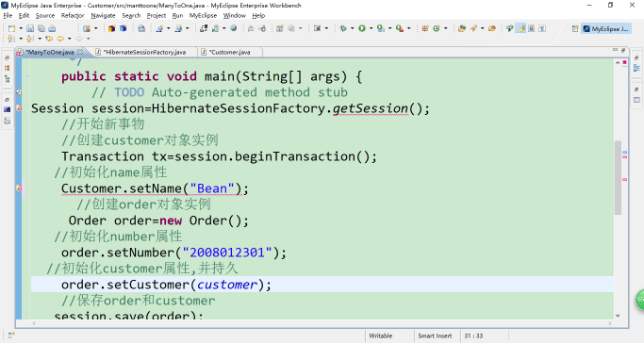This screenshot has width=644, height=343.
Task: Open the Project menu
Action: pos(157,16)
